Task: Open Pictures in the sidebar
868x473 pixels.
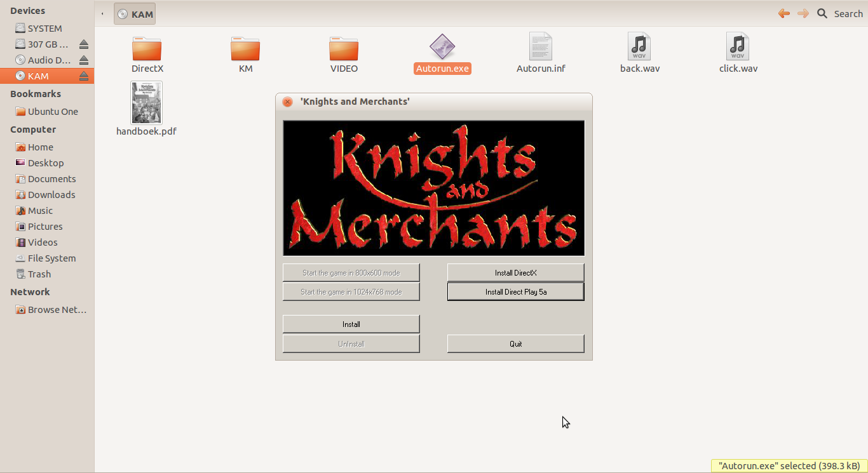Action: 47,227
